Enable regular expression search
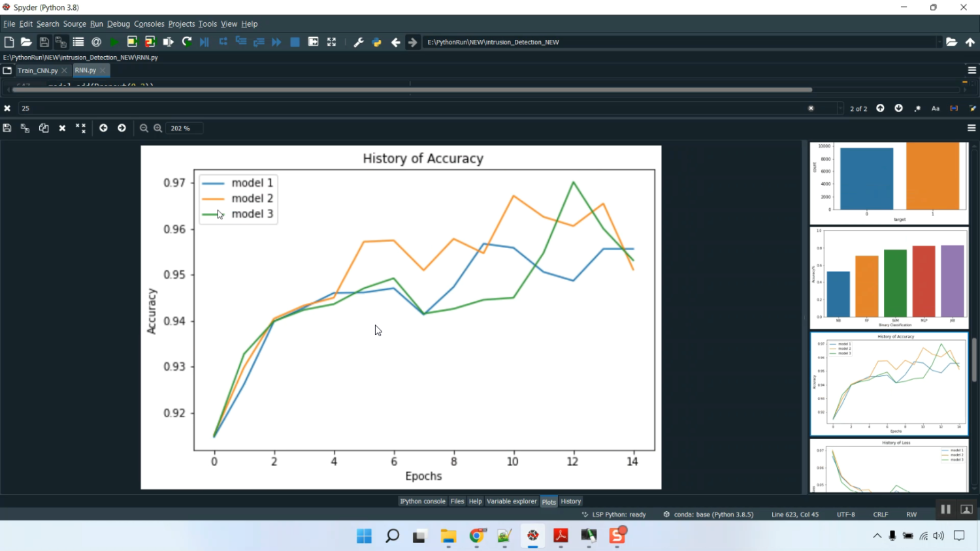The height and width of the screenshot is (551, 980). [x=917, y=108]
